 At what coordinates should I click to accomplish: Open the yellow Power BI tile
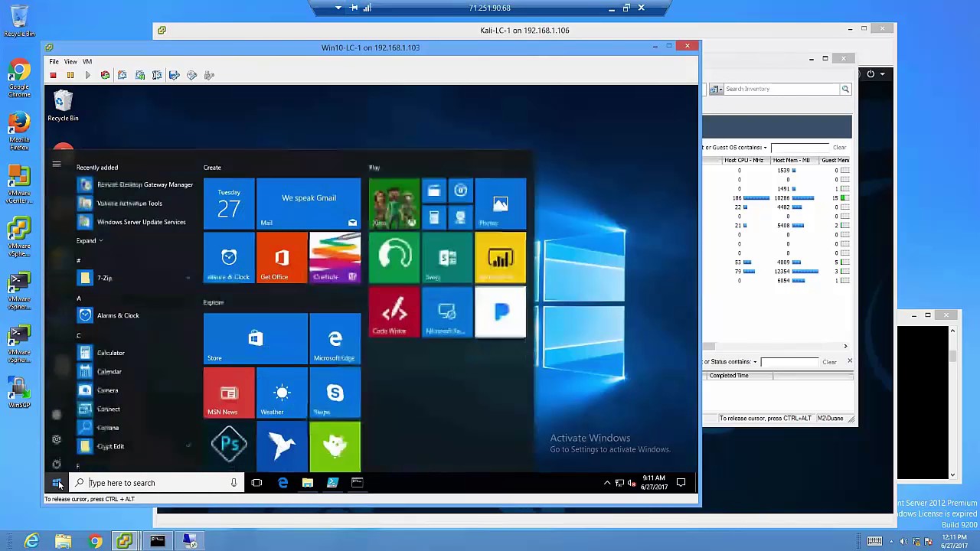(500, 257)
